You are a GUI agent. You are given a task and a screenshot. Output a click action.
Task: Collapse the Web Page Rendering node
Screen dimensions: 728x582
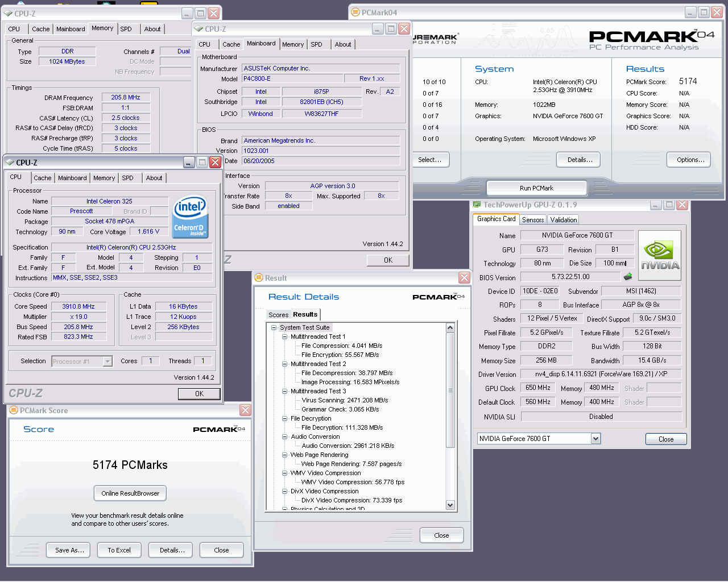285,455
